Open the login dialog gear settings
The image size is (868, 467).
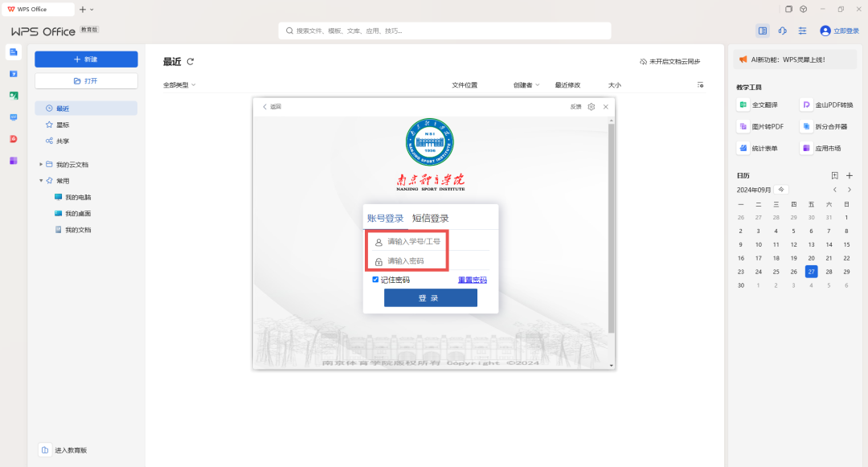point(592,107)
